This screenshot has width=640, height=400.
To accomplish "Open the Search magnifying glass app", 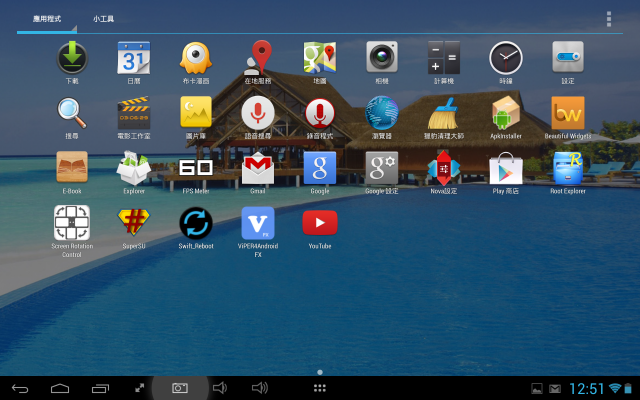I will tap(72, 113).
